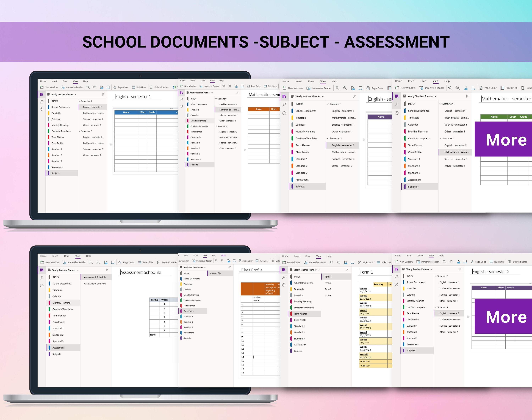Open the Yearly Teacher Planner notebook dropdown

[75, 94]
